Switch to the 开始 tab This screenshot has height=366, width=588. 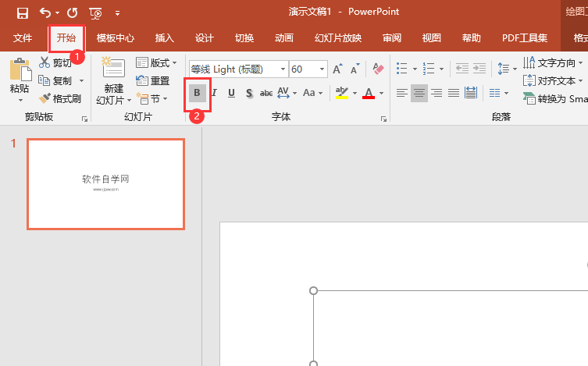(x=66, y=37)
